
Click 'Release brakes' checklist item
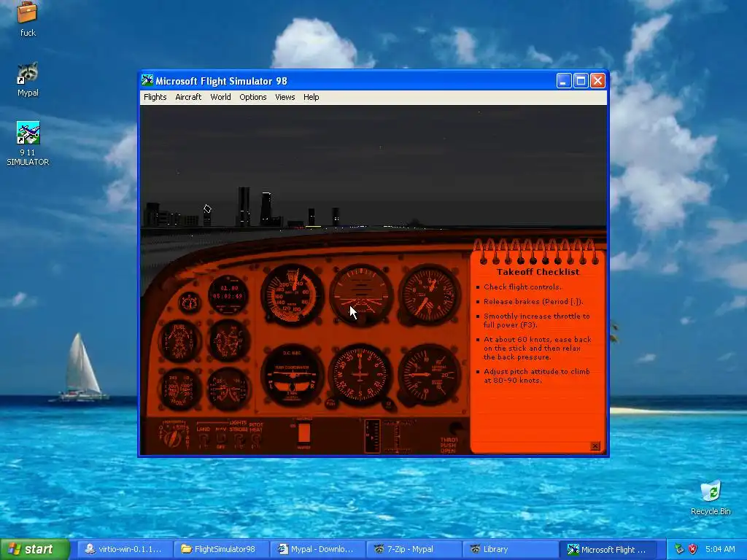tap(533, 301)
